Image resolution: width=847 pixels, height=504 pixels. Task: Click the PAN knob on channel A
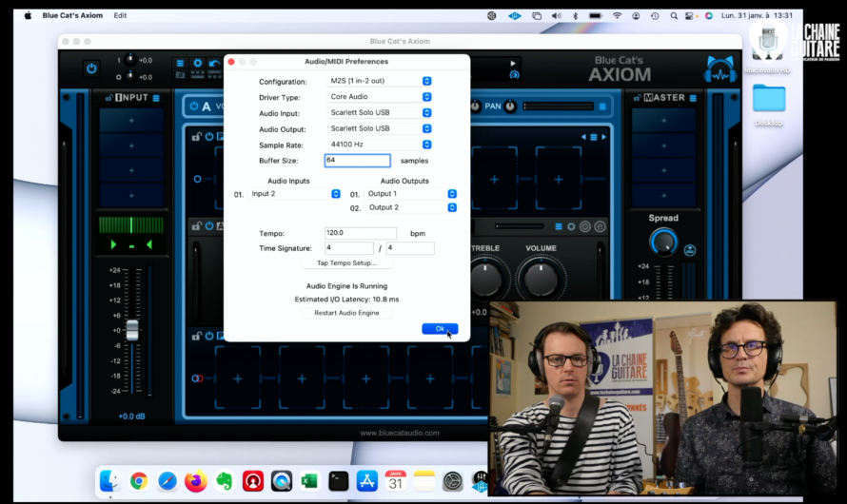(510, 107)
